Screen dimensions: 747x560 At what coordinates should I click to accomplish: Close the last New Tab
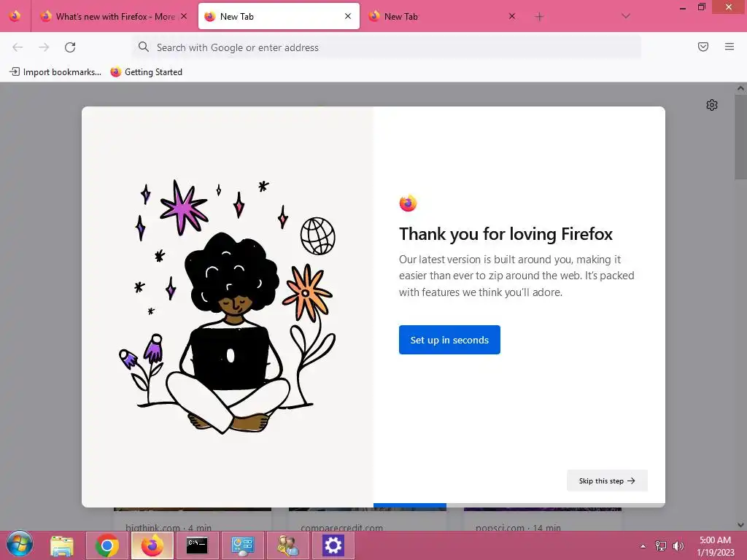click(x=511, y=16)
